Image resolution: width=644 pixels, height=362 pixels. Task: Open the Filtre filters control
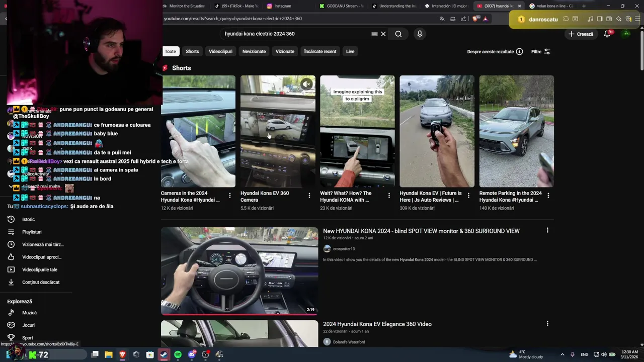pos(541,52)
